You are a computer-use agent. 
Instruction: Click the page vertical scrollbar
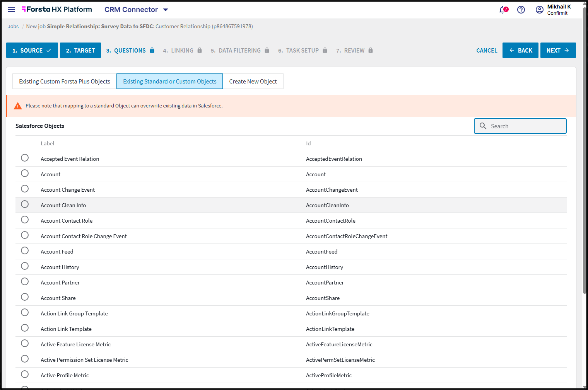[x=585, y=151]
